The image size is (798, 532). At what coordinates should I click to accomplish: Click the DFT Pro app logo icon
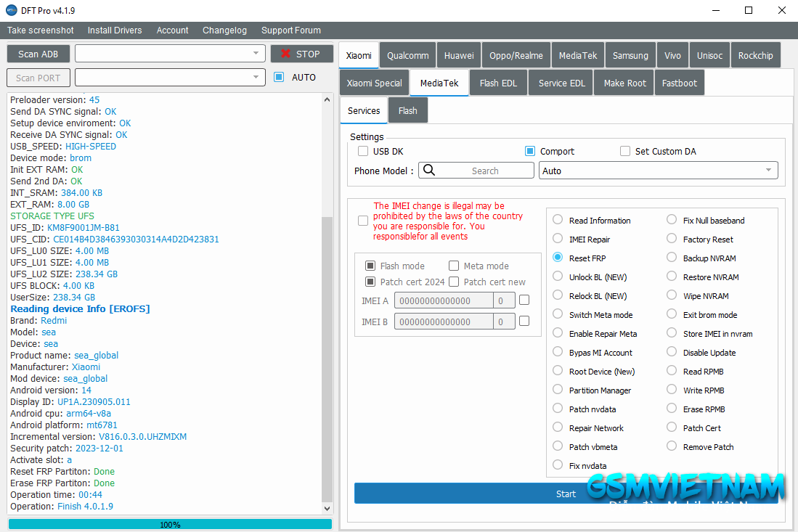click(x=11, y=10)
